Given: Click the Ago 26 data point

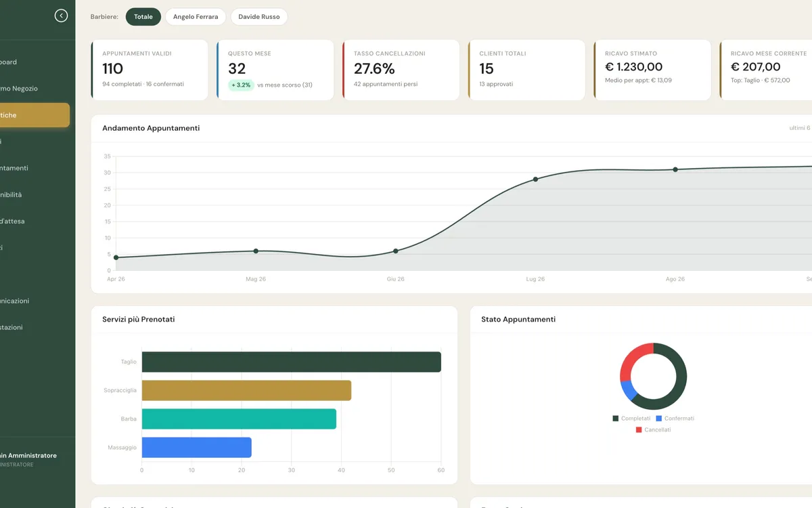Looking at the screenshot, I should 675,169.
